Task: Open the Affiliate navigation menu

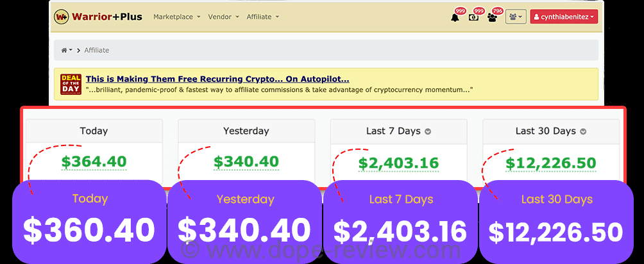Action: tap(262, 17)
